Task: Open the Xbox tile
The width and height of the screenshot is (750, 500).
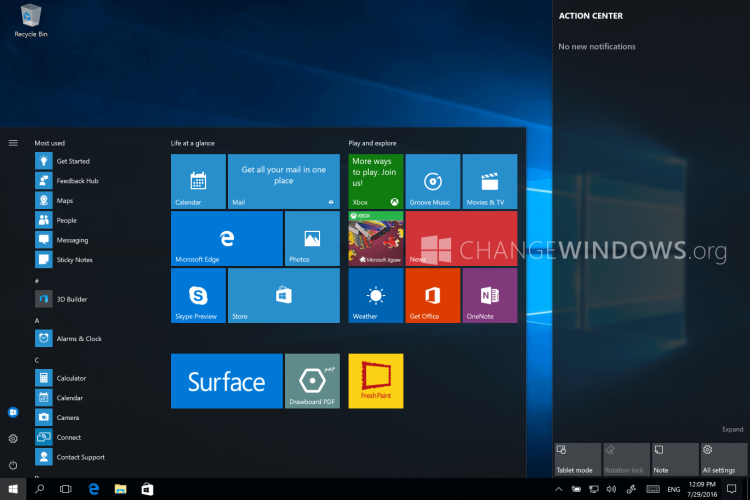Action: (x=376, y=181)
